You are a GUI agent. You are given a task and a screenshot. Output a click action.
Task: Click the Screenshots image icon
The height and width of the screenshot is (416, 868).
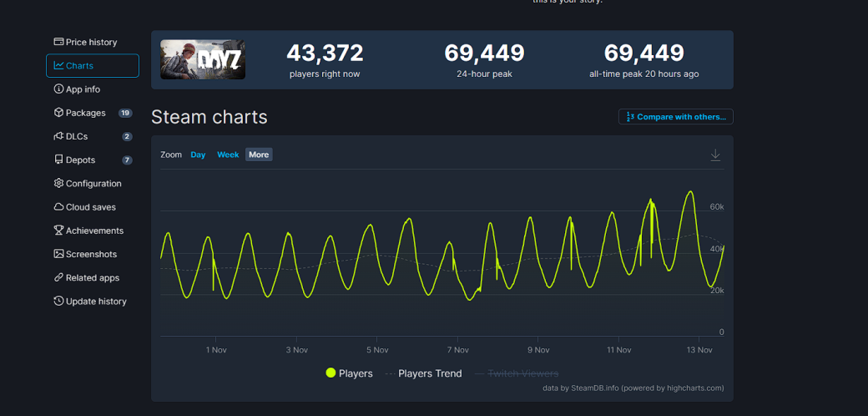pos(58,254)
